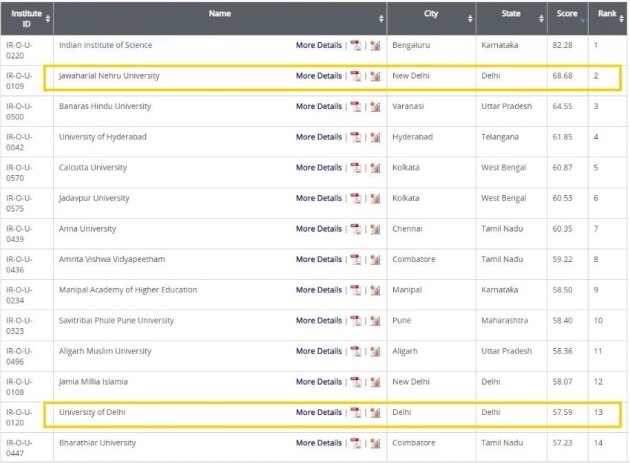Open graph icon for Aligarh Muslim University

(375, 351)
